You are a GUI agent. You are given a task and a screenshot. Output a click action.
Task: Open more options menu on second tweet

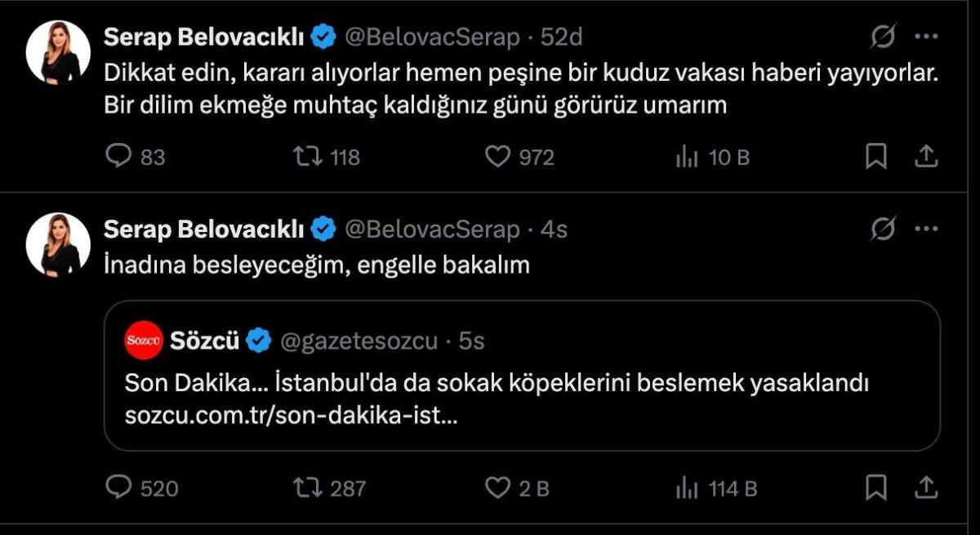(925, 230)
